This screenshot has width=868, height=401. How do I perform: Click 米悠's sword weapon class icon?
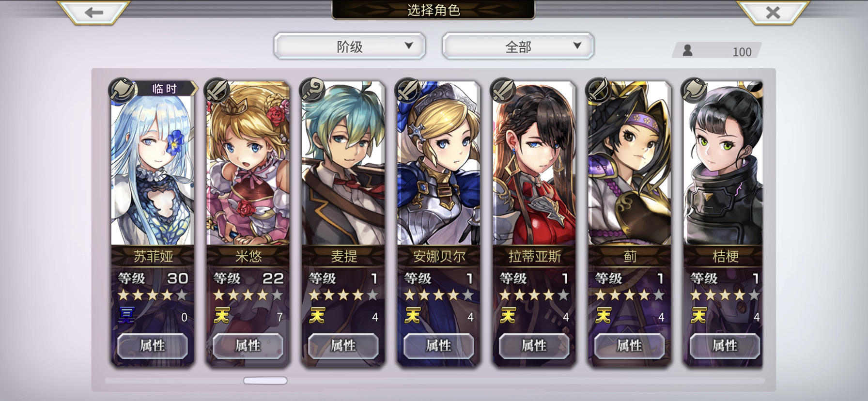pyautogui.click(x=217, y=90)
